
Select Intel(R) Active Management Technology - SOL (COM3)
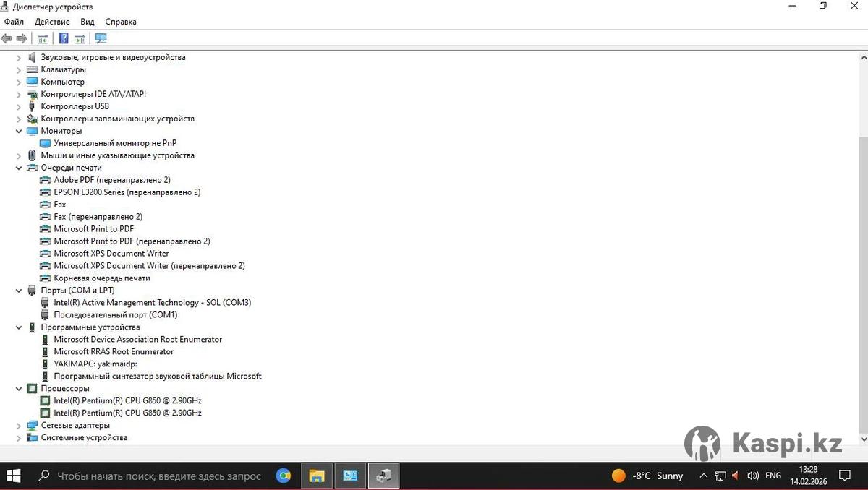[152, 303]
